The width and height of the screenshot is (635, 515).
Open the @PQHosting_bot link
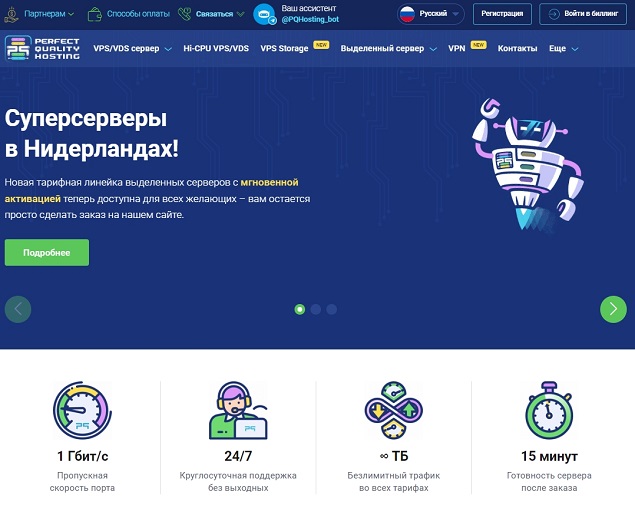(x=310, y=19)
